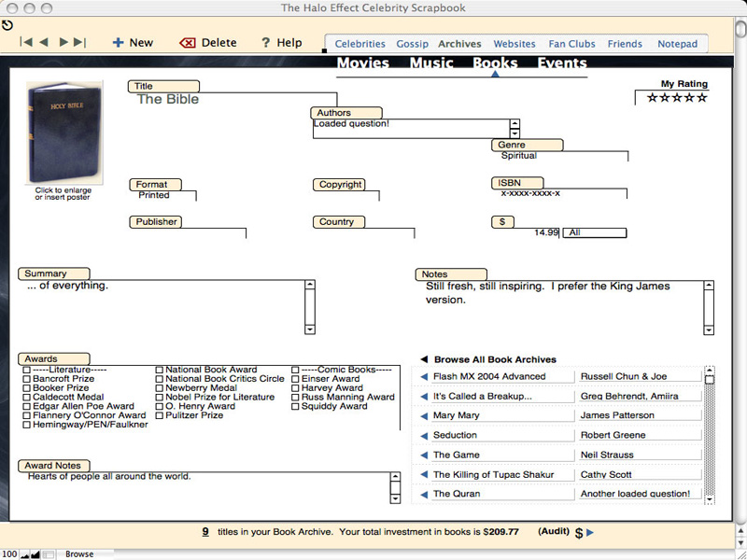Check the National Book Award checkbox
Screen dimensions: 747x560
tap(159, 370)
